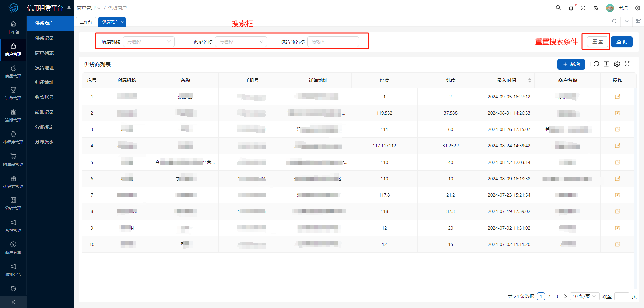
Task: Refresh the 供货商列表 table
Action: pos(596,64)
